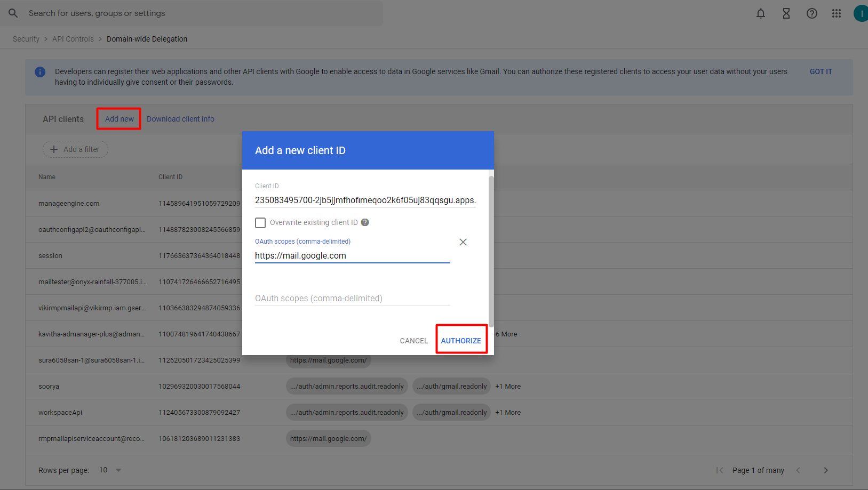Click the search magnifier icon

(13, 13)
